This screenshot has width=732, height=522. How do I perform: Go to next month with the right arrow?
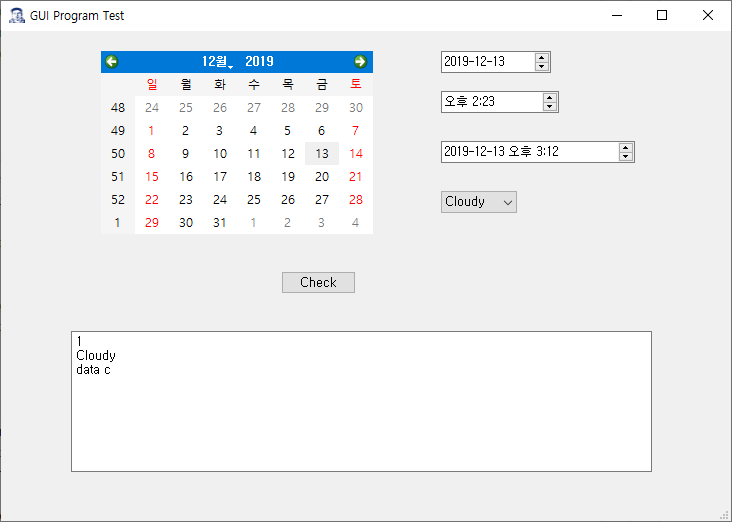point(360,62)
